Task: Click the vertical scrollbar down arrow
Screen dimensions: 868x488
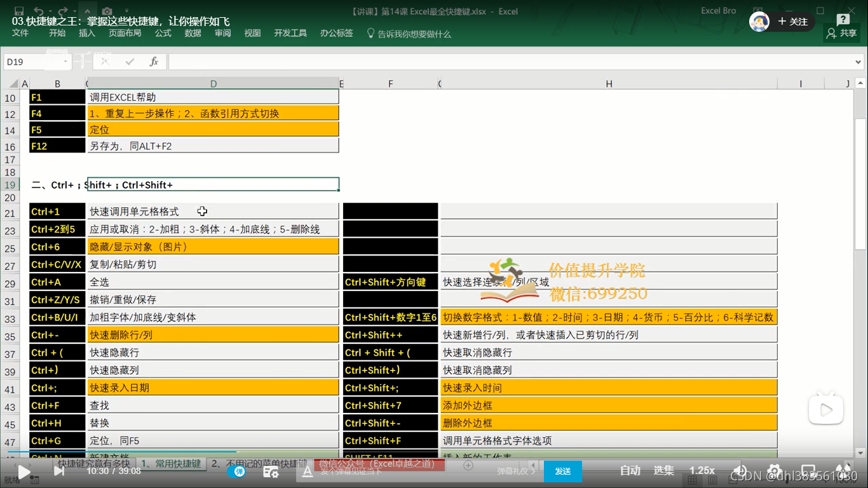Action: [860, 452]
